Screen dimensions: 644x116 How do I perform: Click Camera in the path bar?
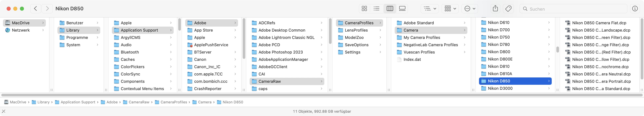[x=202, y=102]
